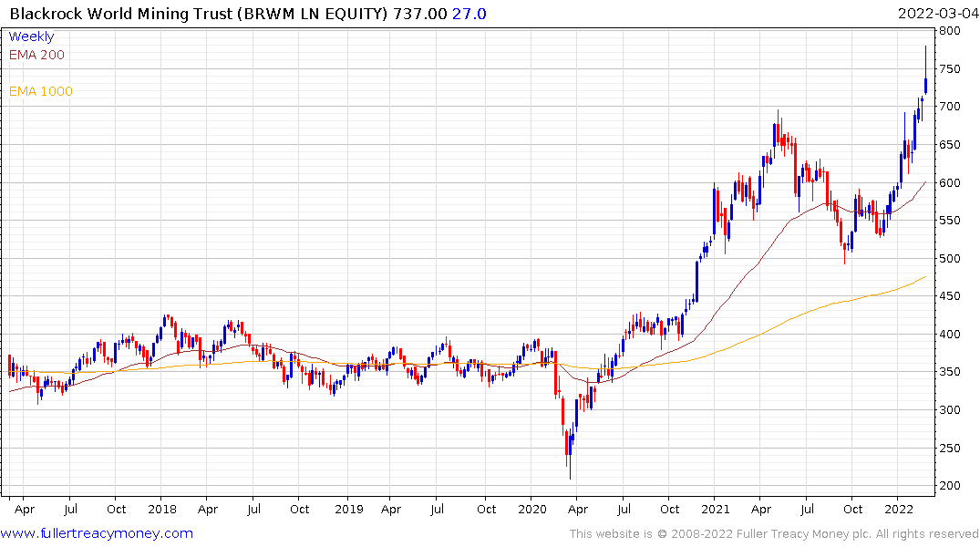Click the date 2022-03-04

tap(937, 14)
